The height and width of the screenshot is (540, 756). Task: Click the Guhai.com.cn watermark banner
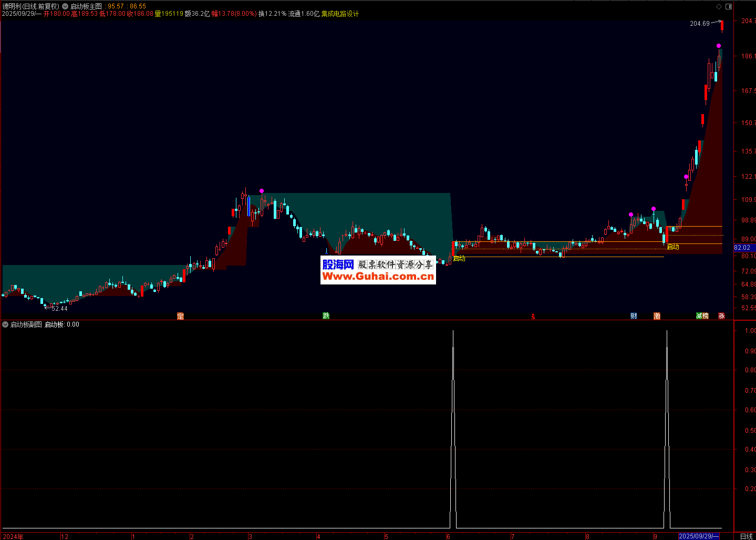click(x=378, y=270)
